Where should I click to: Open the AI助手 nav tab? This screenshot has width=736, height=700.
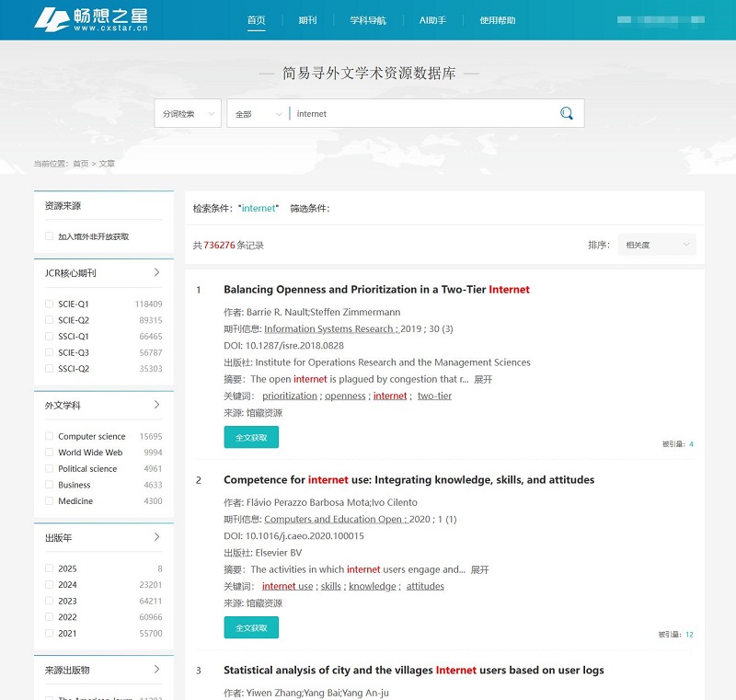pyautogui.click(x=432, y=20)
